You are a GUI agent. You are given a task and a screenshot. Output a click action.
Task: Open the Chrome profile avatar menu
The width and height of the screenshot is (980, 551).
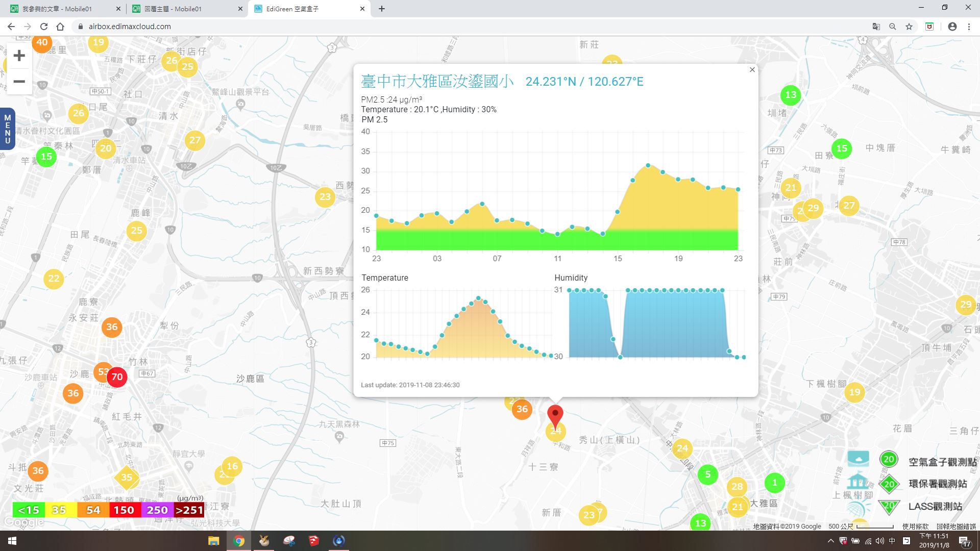(952, 27)
